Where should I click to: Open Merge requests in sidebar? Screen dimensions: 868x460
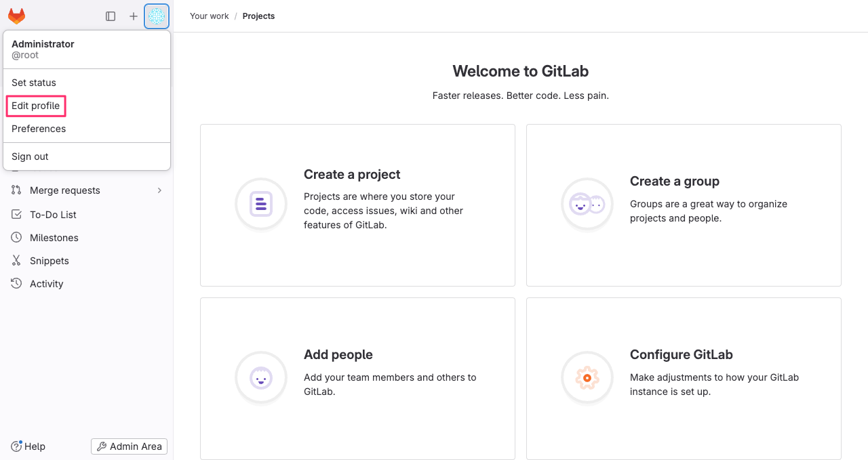point(87,190)
